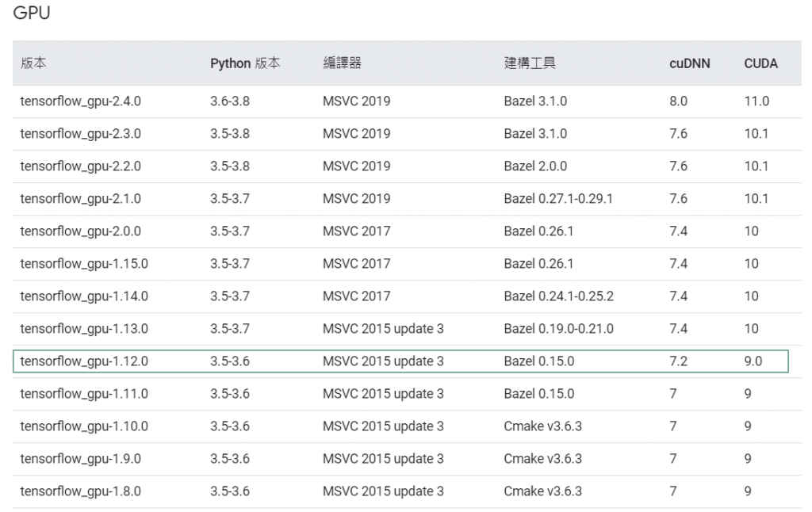Select Bazel 3.1.0 in the tensorflow_gpu-2.3.0 row
812x512 pixels.
[x=535, y=134]
